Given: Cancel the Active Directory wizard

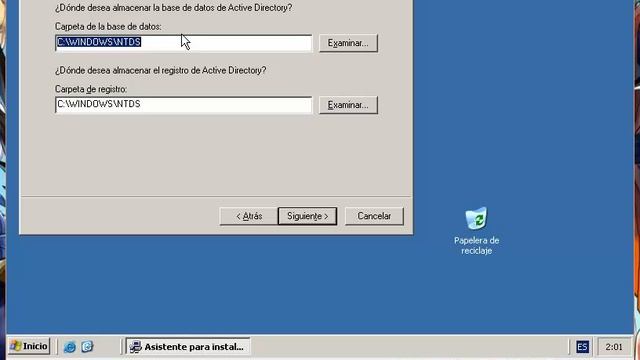Looking at the screenshot, I should 374,216.
